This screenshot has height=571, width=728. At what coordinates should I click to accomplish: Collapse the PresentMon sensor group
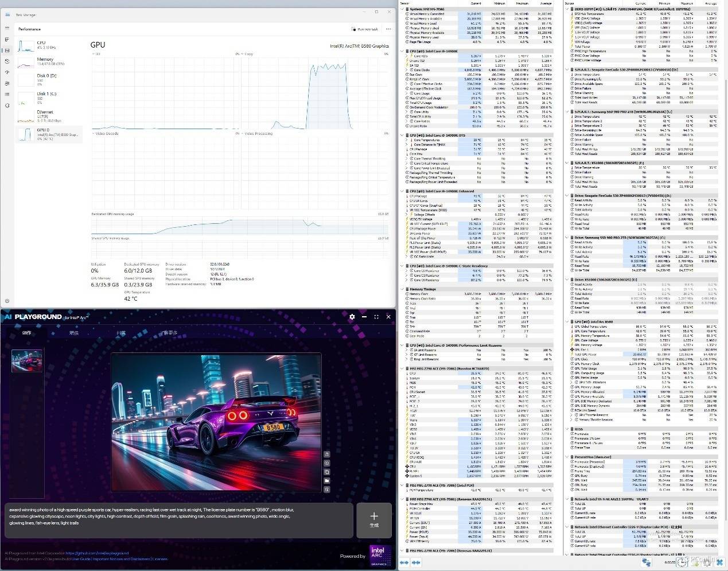[567, 457]
